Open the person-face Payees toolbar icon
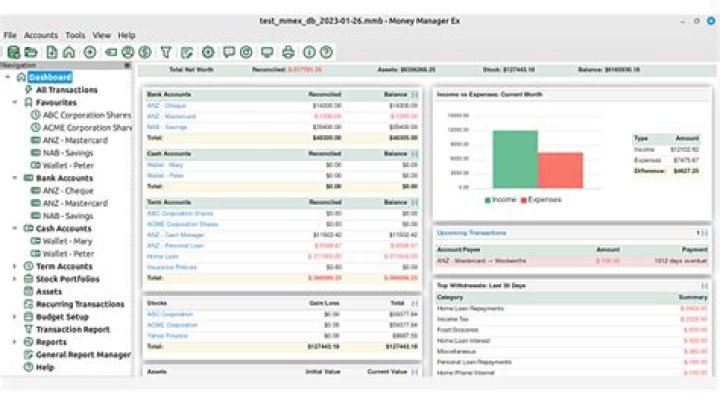The height and width of the screenshot is (404, 720). click(128, 52)
